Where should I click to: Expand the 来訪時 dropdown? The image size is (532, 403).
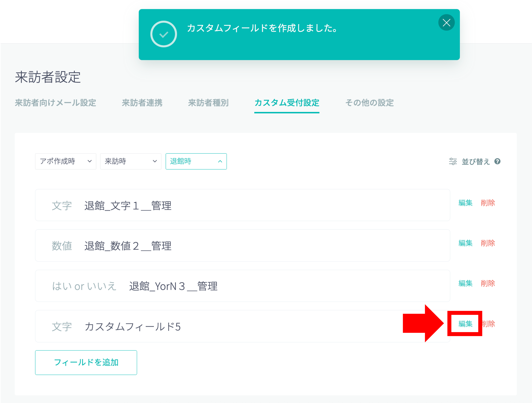coord(131,161)
